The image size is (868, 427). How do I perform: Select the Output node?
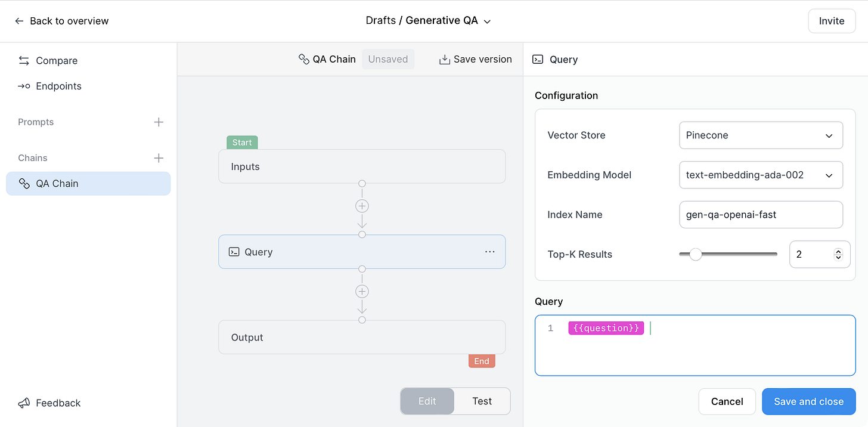pyautogui.click(x=362, y=337)
